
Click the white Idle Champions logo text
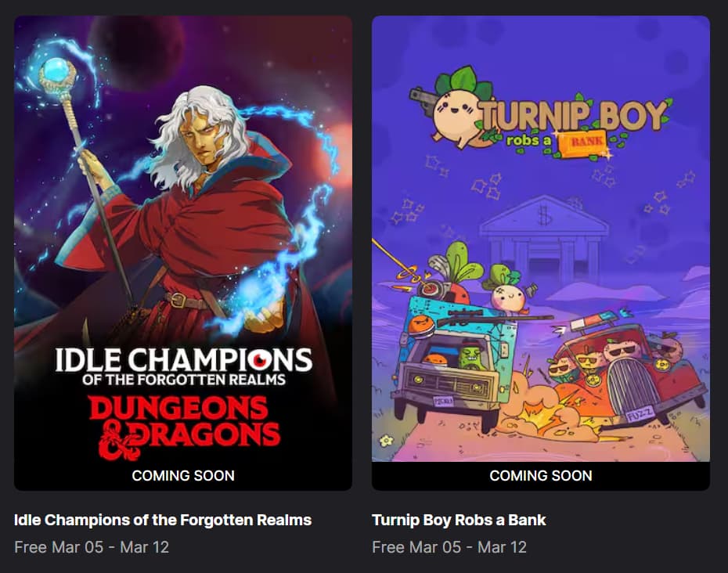pyautogui.click(x=183, y=366)
